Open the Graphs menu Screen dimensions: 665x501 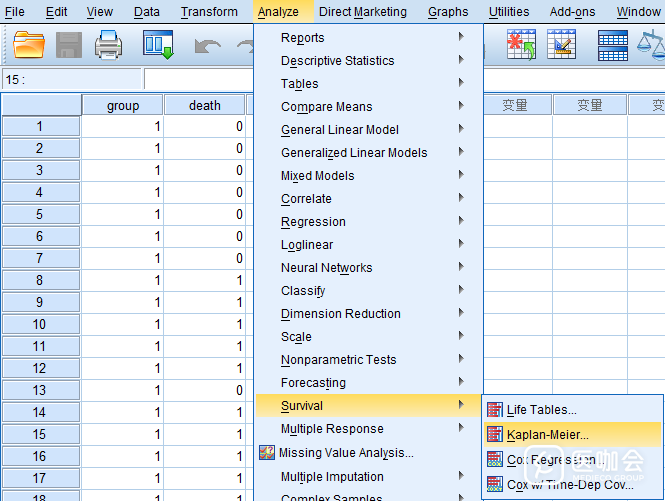click(x=447, y=12)
